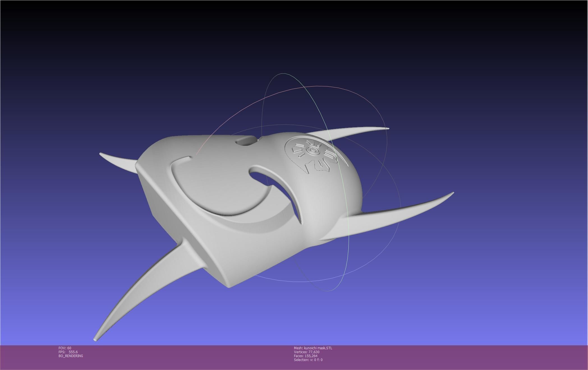This screenshot has height=370, width=588.
Task: Click the tip of the lower-left long horn
Action: [x=95, y=339]
